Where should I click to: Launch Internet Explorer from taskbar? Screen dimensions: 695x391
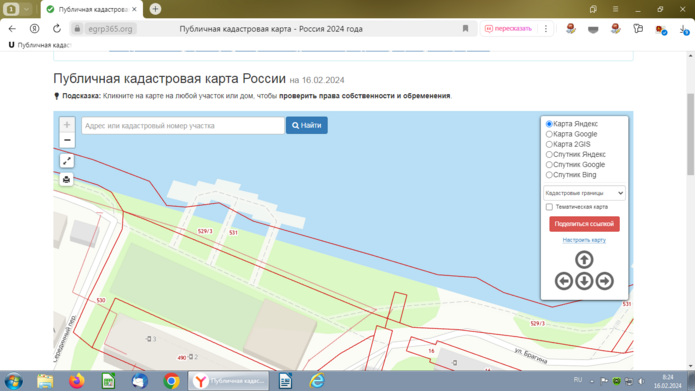[x=316, y=381]
